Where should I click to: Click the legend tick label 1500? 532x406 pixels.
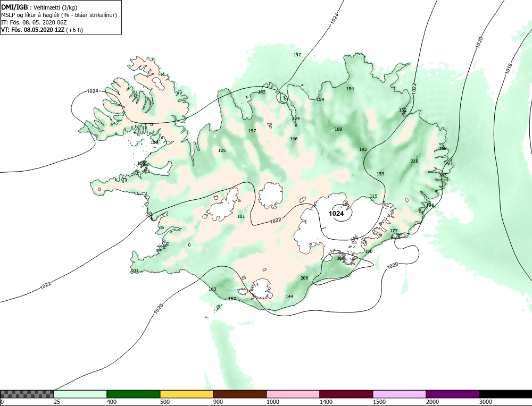pyautogui.click(x=379, y=402)
